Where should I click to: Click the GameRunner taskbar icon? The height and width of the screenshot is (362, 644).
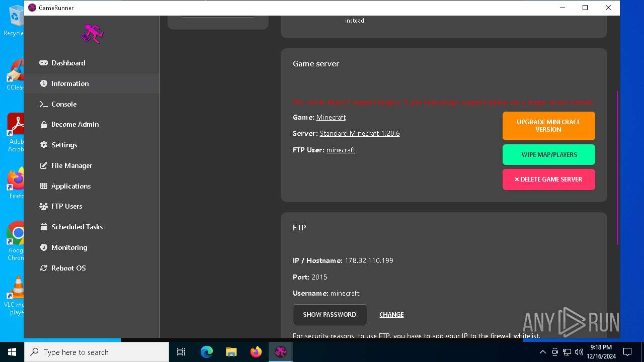tap(281, 352)
